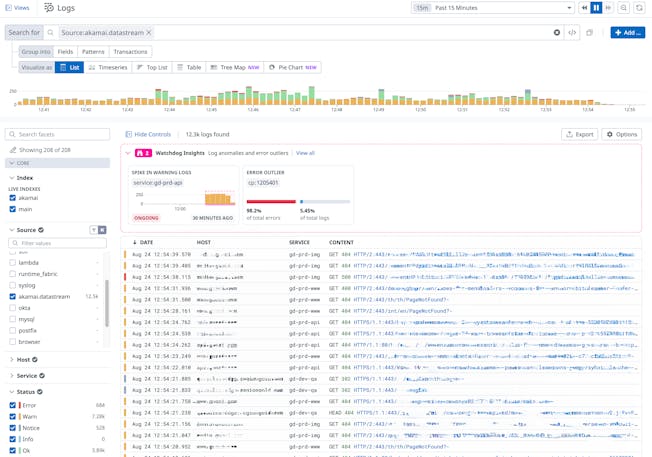
Task: Clear the search query
Action: [x=557, y=32]
